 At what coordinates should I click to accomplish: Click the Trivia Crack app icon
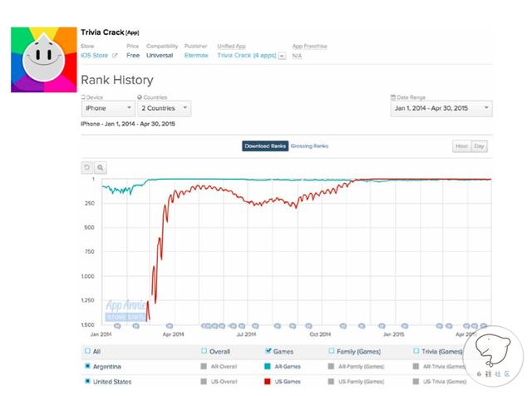(x=41, y=59)
